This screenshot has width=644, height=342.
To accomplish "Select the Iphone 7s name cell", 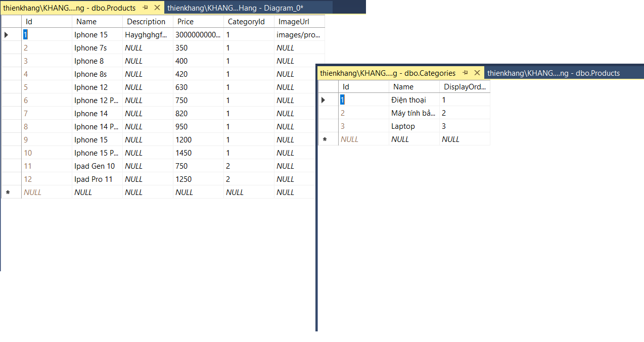I will pos(97,48).
